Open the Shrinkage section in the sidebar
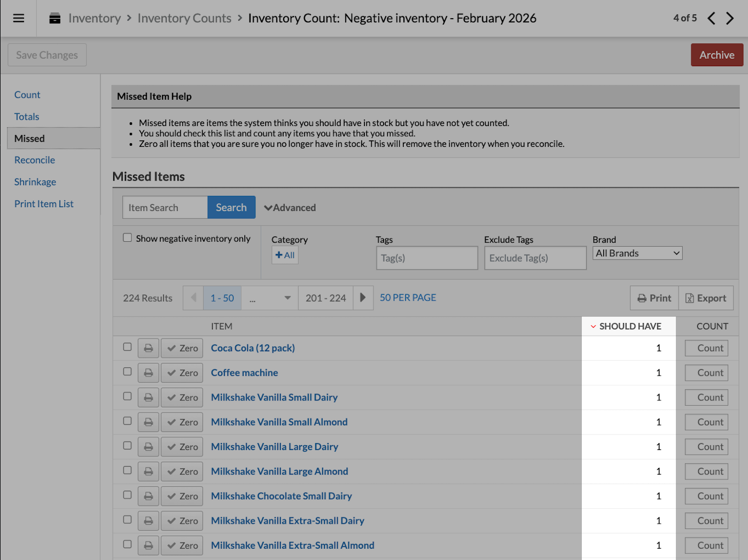Viewport: 748px width, 560px height. tap(35, 182)
